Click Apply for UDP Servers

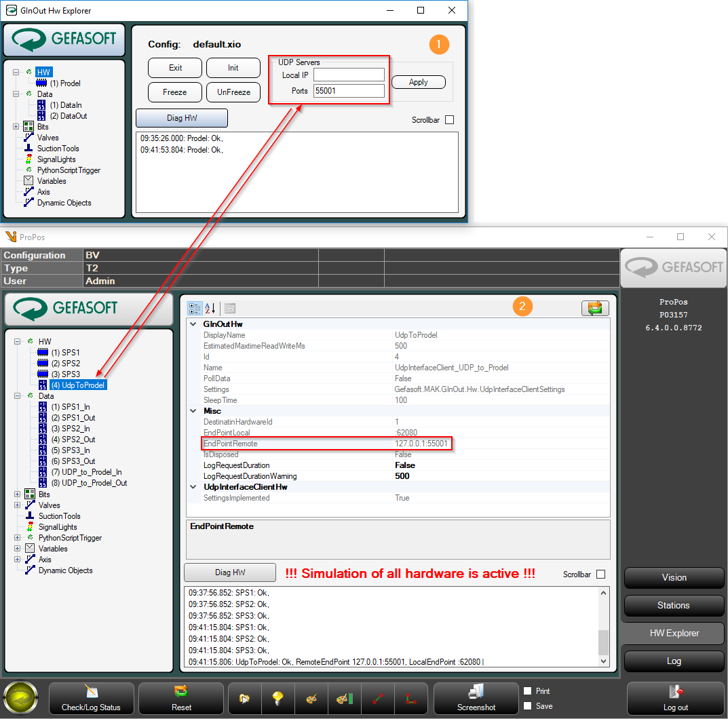(x=419, y=82)
